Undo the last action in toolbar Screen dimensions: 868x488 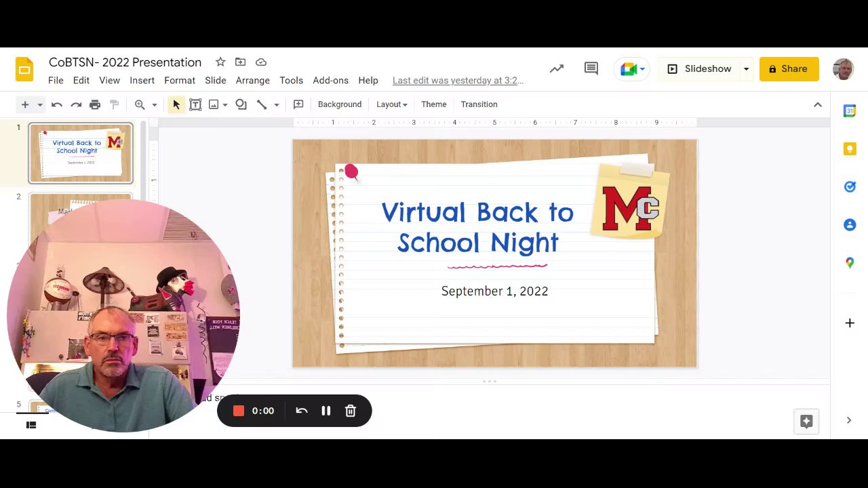[57, 104]
